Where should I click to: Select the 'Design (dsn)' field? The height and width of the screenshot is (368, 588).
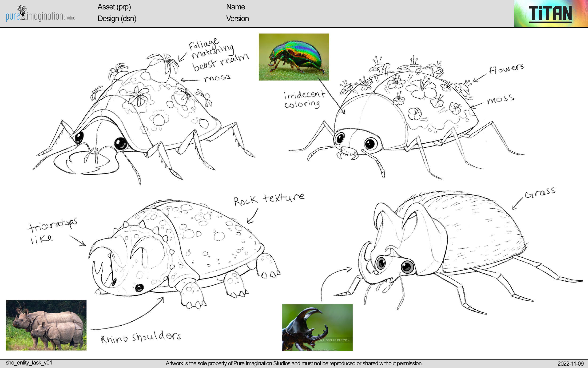point(117,19)
